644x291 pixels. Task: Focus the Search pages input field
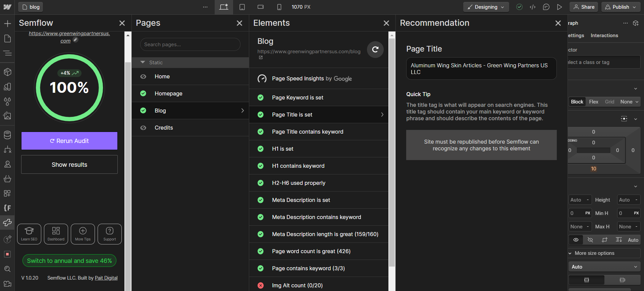click(190, 45)
